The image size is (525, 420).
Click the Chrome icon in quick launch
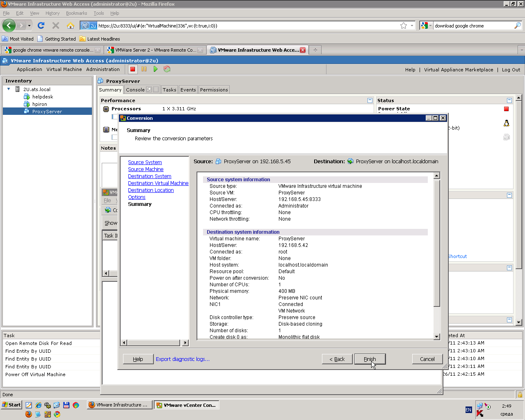click(57, 414)
